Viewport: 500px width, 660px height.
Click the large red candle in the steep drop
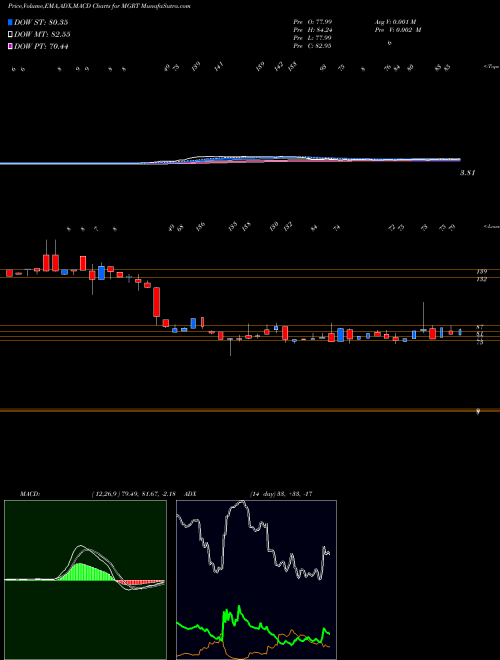click(157, 302)
